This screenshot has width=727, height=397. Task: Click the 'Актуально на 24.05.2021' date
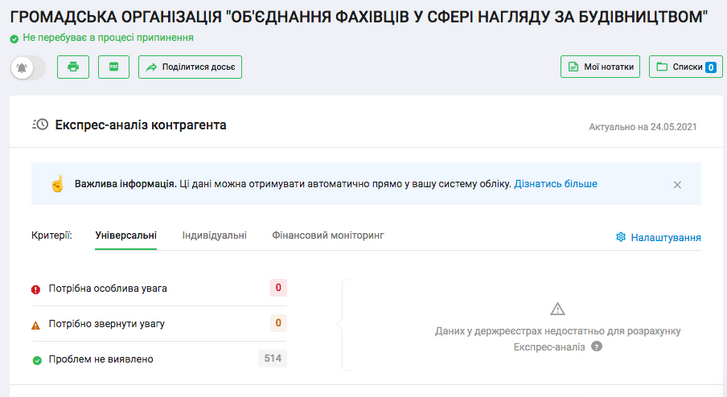coord(643,127)
